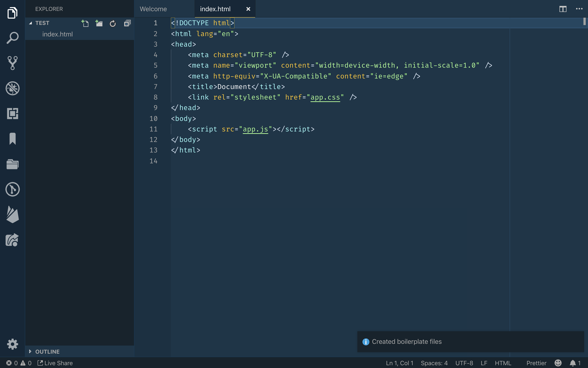The image size is (588, 368).
Task: Change the LF end of line sequence
Action: [x=484, y=363]
